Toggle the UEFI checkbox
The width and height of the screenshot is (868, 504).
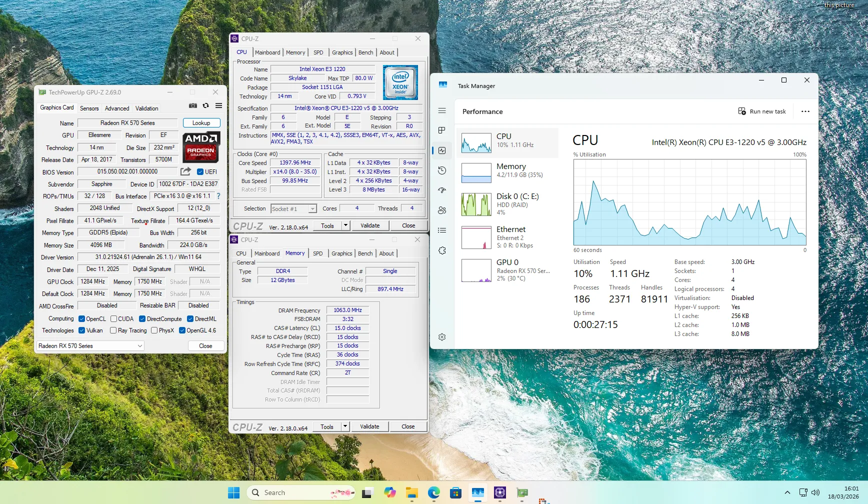pyautogui.click(x=200, y=172)
